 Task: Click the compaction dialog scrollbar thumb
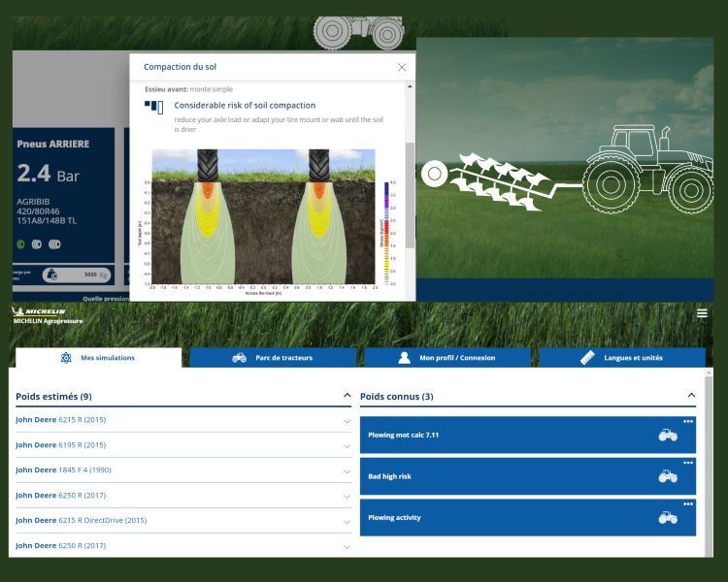(x=410, y=195)
